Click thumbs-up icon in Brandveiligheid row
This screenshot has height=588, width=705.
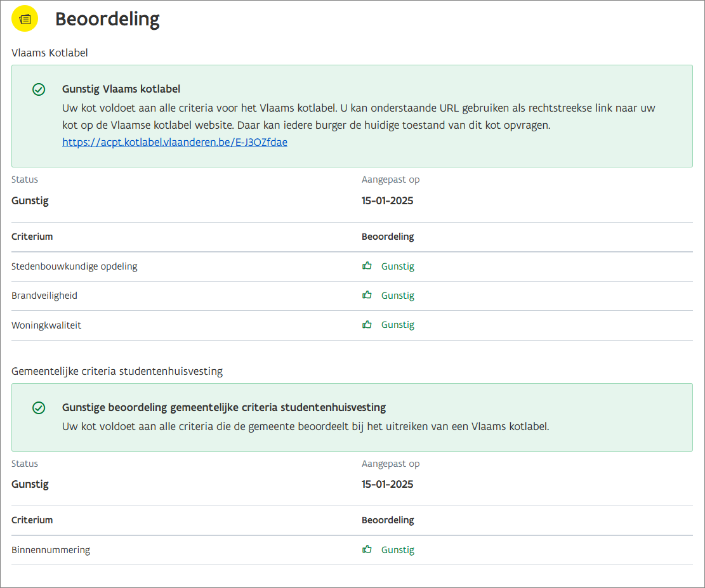(367, 295)
